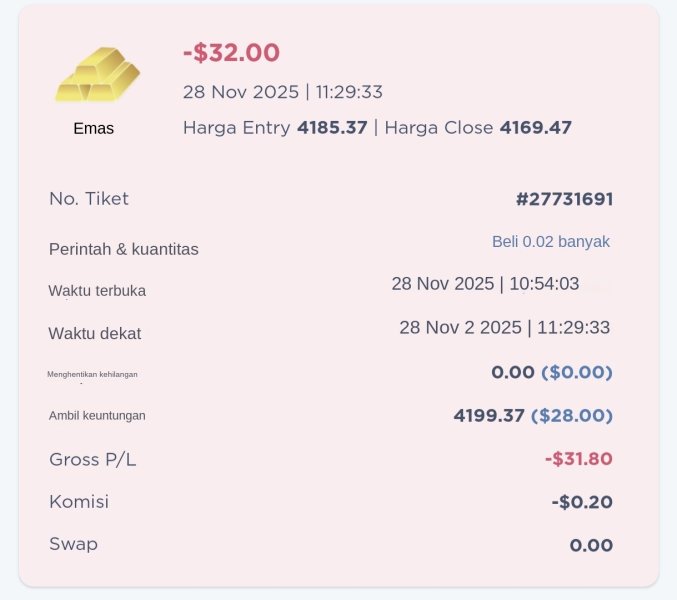Click the Beli 0.02 banyak link
Image resolution: width=677 pixels, height=600 pixels.
[550, 242]
